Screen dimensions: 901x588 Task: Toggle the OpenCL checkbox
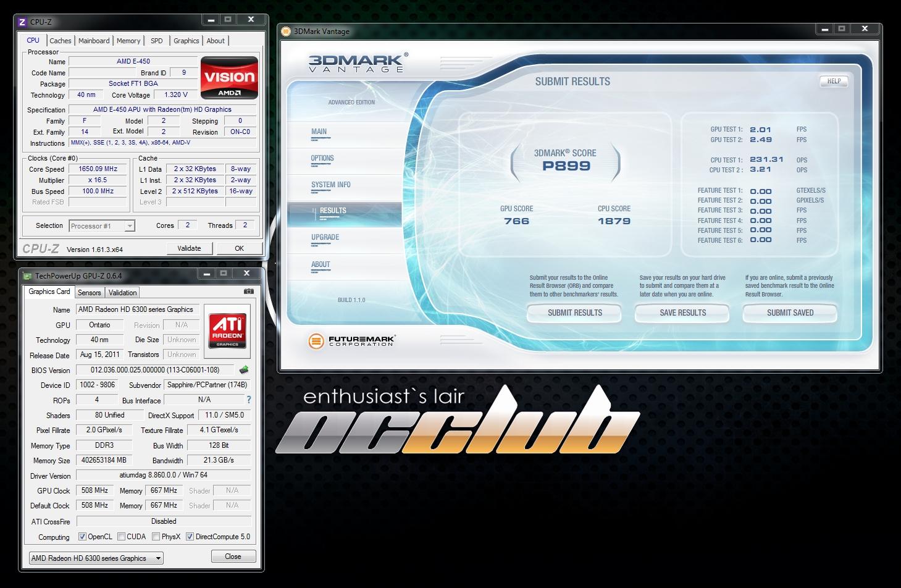tap(83, 537)
